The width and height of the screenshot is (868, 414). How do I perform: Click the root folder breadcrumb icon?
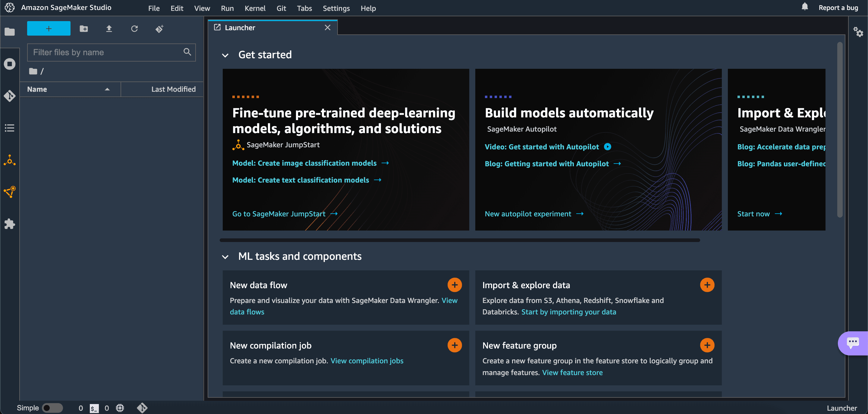[x=33, y=71]
